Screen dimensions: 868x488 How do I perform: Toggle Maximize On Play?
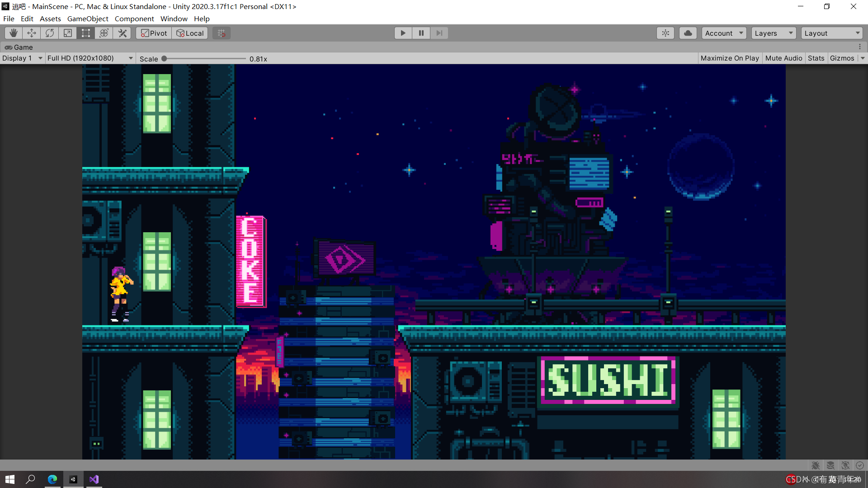(729, 58)
